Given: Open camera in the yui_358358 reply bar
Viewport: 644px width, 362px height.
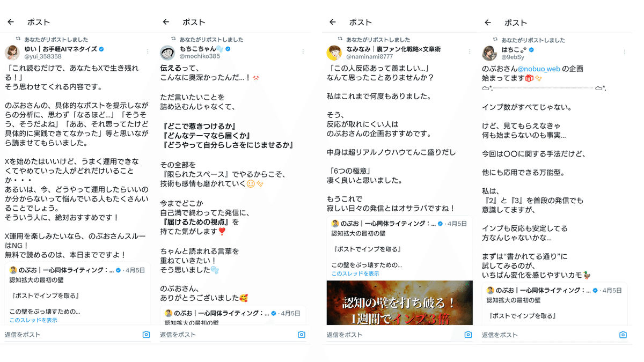Looking at the screenshot, I should click(146, 335).
